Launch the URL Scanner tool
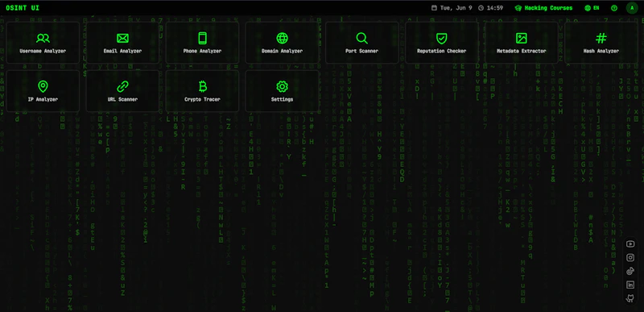Screen dimensions: 644x312 (122, 91)
